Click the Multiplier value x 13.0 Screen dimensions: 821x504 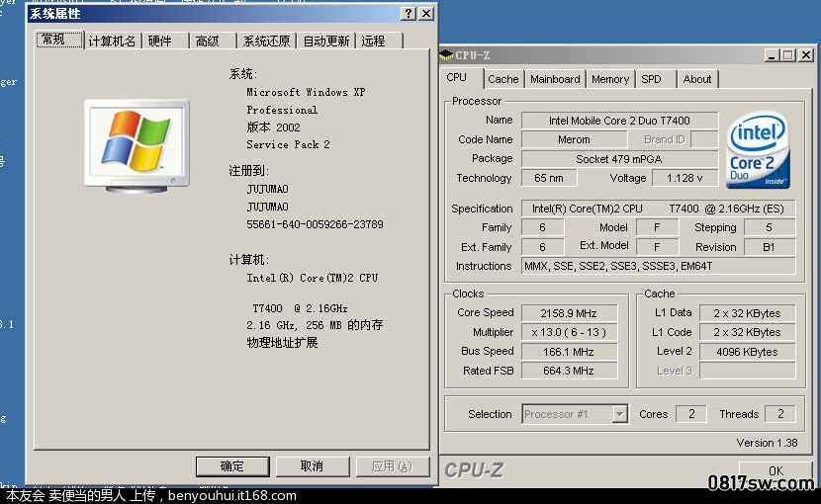coord(569,332)
